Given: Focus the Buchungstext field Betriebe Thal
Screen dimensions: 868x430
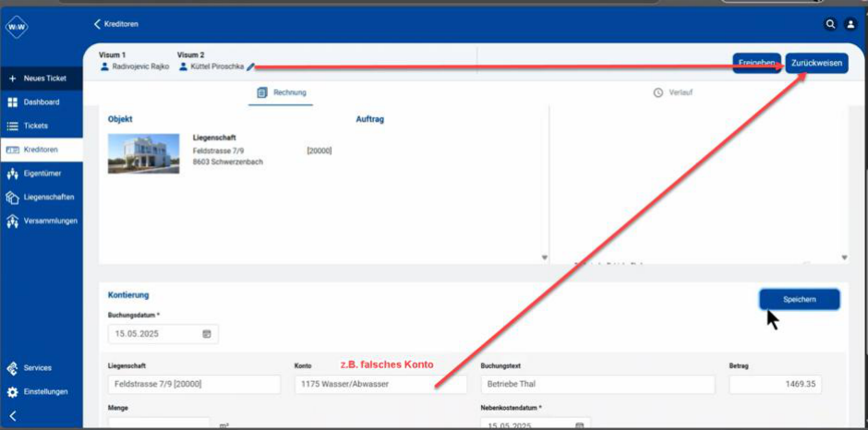Looking at the screenshot, I should (597, 384).
